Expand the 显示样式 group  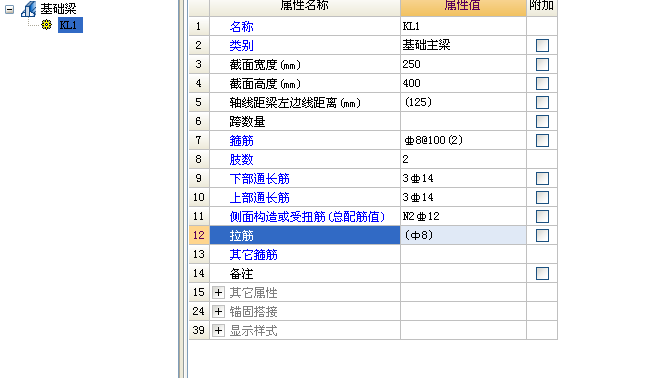tap(218, 330)
